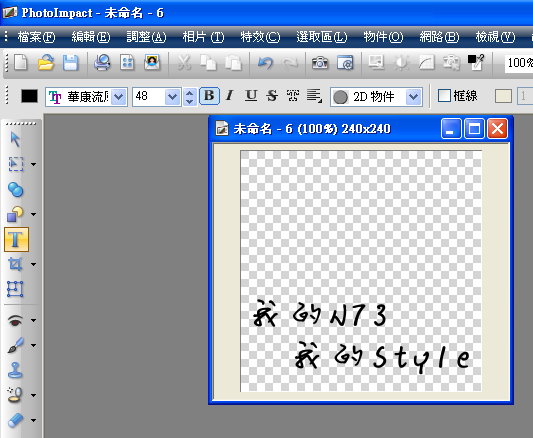Expand the Eraser tool flyout arrow
This screenshot has height=438, width=533.
pos(33,420)
